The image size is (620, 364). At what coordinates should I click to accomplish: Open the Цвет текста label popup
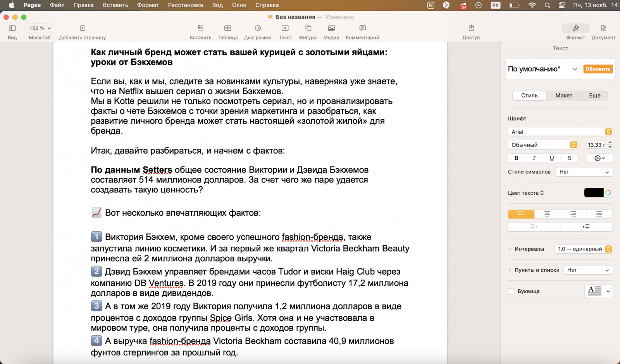click(526, 193)
